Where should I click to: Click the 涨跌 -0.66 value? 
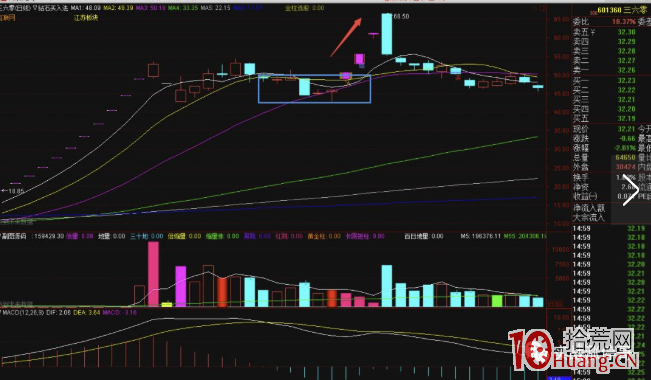pos(627,139)
